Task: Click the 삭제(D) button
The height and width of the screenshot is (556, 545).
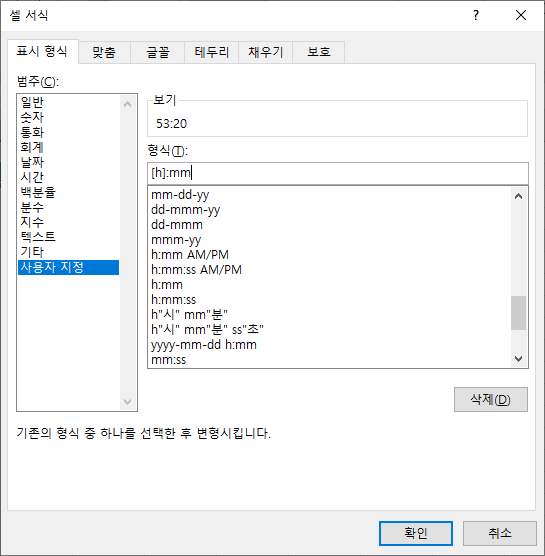Action: (491, 400)
